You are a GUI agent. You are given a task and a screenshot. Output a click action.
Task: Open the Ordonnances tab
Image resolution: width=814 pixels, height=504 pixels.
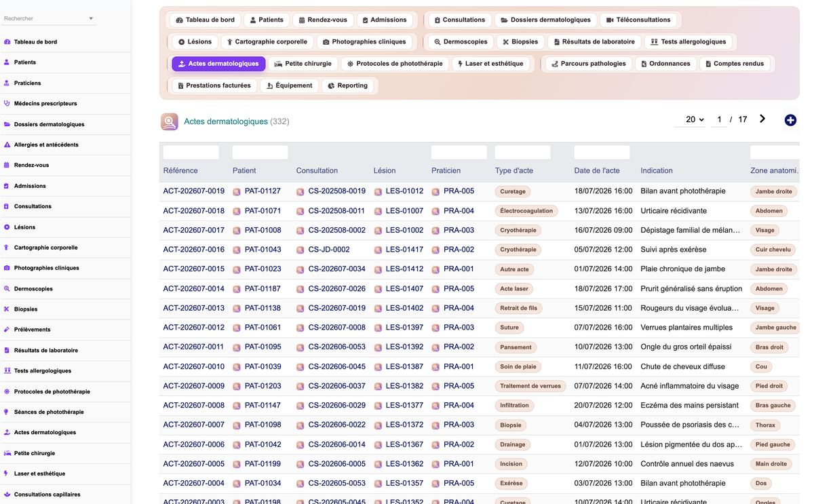pos(665,64)
